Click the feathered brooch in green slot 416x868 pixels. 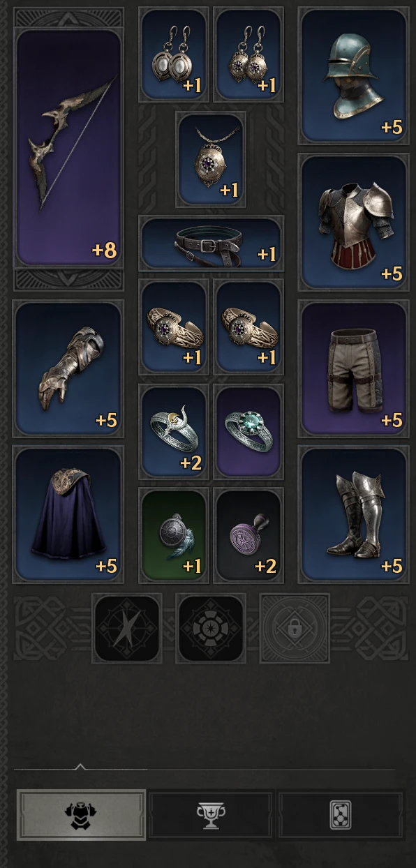(174, 535)
